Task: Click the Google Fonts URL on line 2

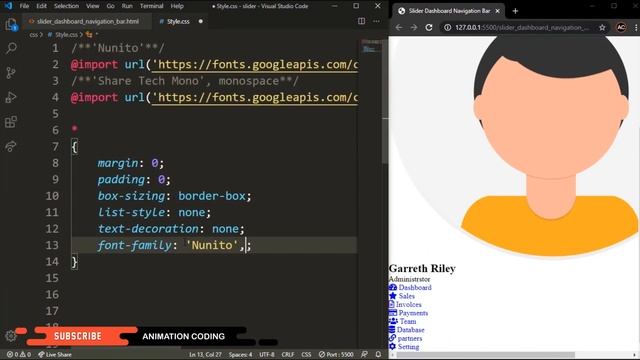Action: 255,64
